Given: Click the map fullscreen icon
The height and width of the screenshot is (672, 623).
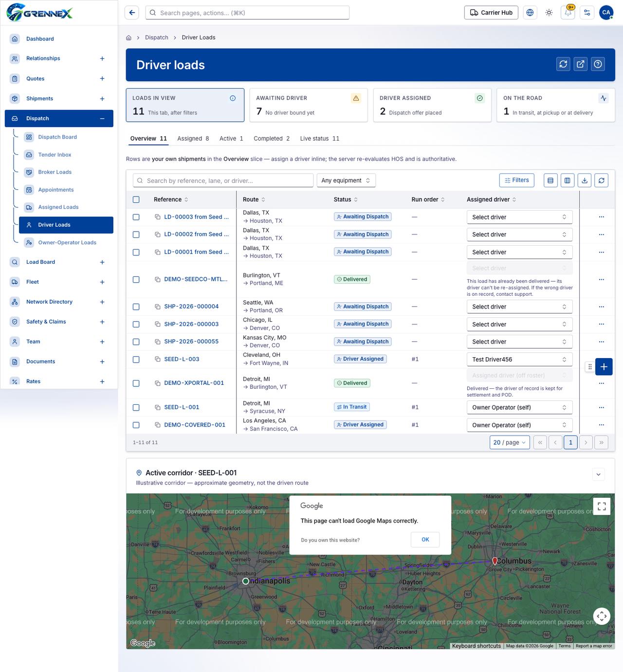Looking at the screenshot, I should pyautogui.click(x=602, y=506).
